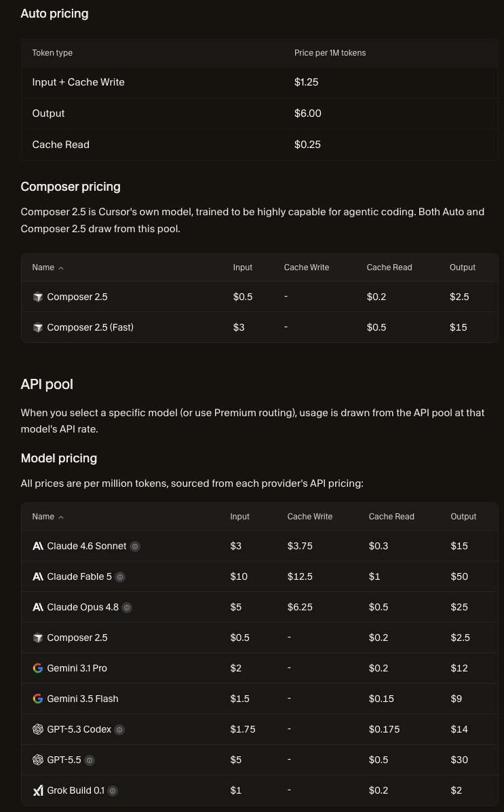Sort Composer pricing table by Name

(x=47, y=267)
